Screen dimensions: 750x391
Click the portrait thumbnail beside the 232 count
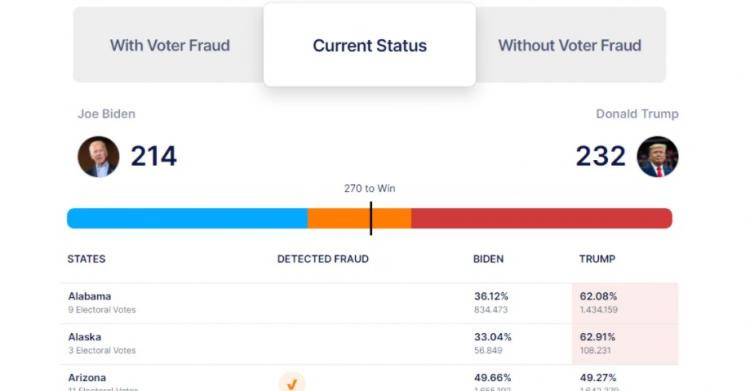(657, 156)
